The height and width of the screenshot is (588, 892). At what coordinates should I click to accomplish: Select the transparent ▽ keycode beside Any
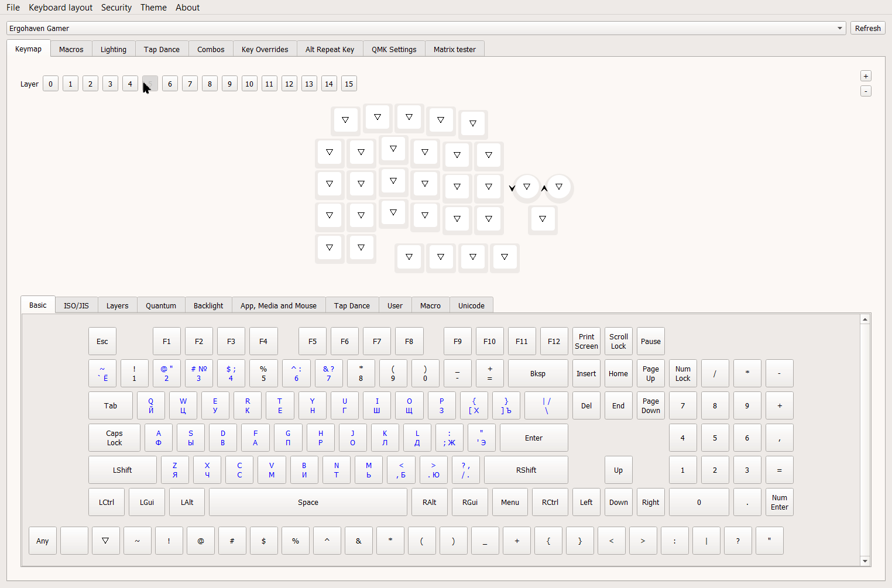[105, 541]
